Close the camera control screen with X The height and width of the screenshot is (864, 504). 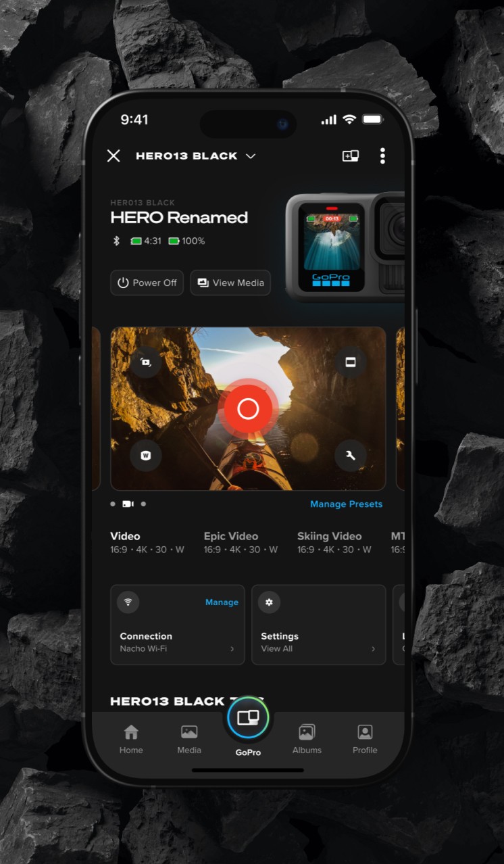point(114,156)
